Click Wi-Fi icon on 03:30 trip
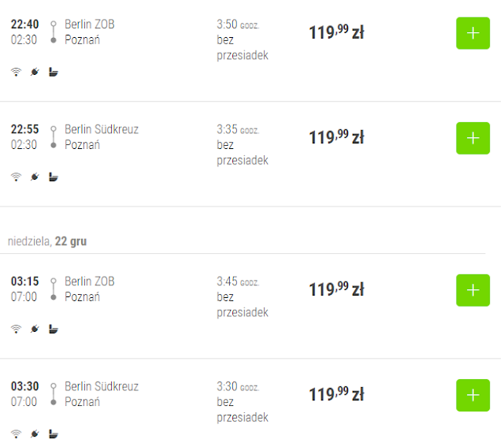Image resolution: width=504 pixels, height=447 pixels. coord(16,434)
